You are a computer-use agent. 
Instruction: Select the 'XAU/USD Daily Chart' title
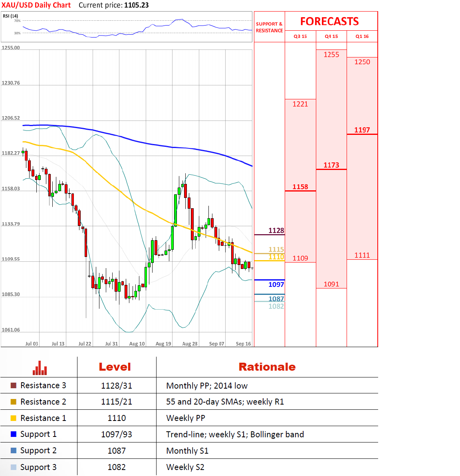click(x=36, y=5)
